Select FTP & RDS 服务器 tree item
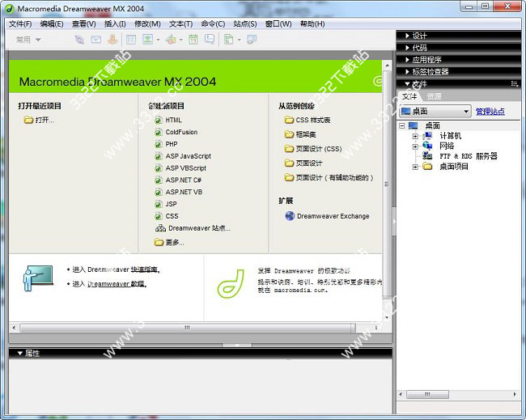Viewport: 526px width, 420px height. click(x=469, y=156)
